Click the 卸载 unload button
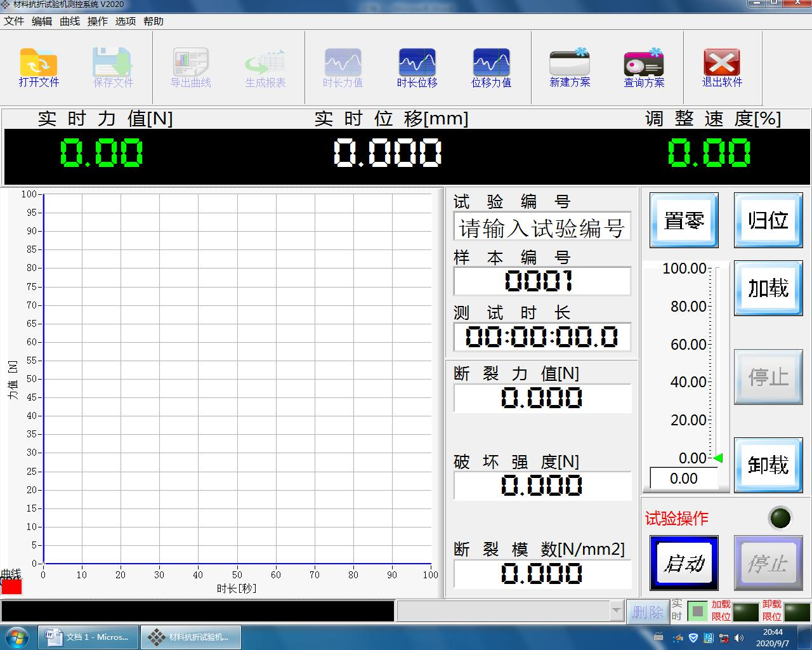 pyautogui.click(x=768, y=465)
